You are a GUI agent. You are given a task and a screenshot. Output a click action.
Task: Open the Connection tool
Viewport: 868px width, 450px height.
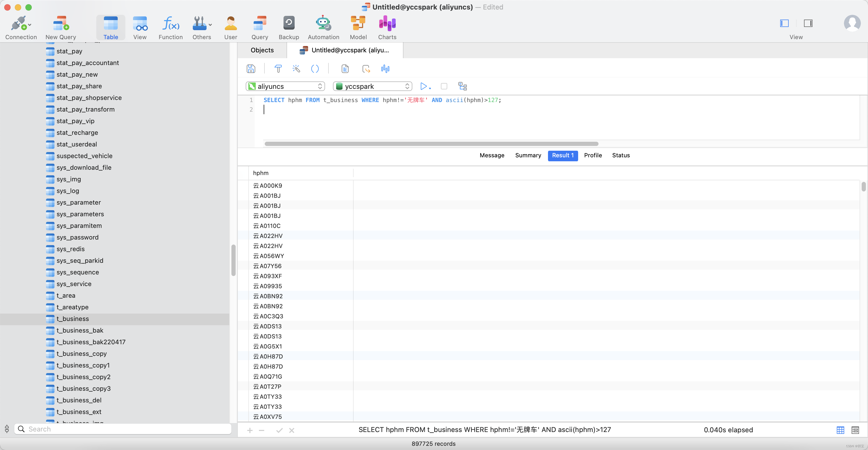point(21,27)
